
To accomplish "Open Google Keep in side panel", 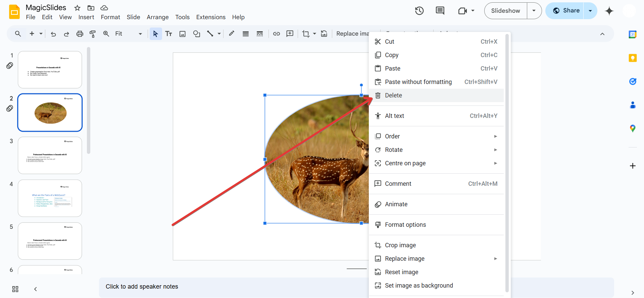I will coord(632,58).
